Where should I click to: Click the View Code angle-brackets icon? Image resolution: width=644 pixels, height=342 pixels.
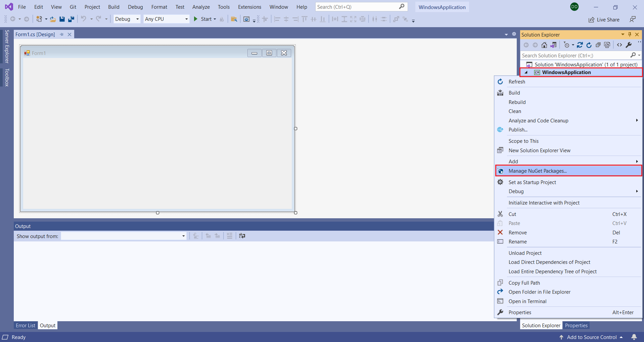tap(619, 45)
